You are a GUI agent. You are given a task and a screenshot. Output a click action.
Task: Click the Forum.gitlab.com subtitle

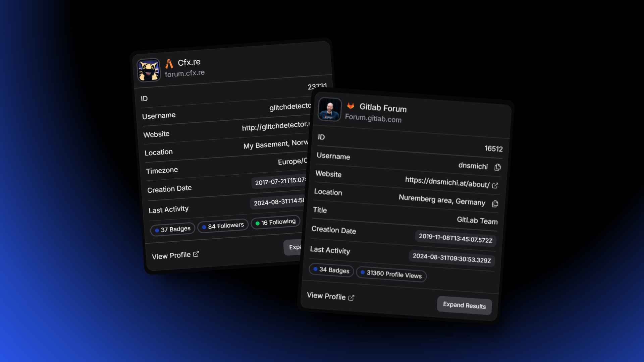373,118
